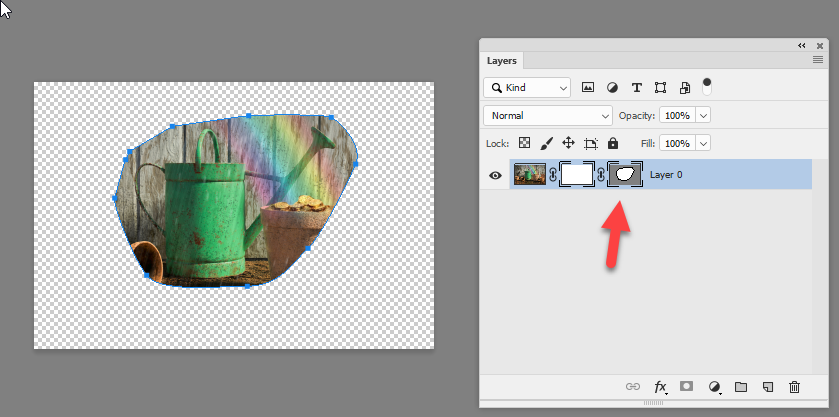Click the green watering can in canvas

pos(206,217)
